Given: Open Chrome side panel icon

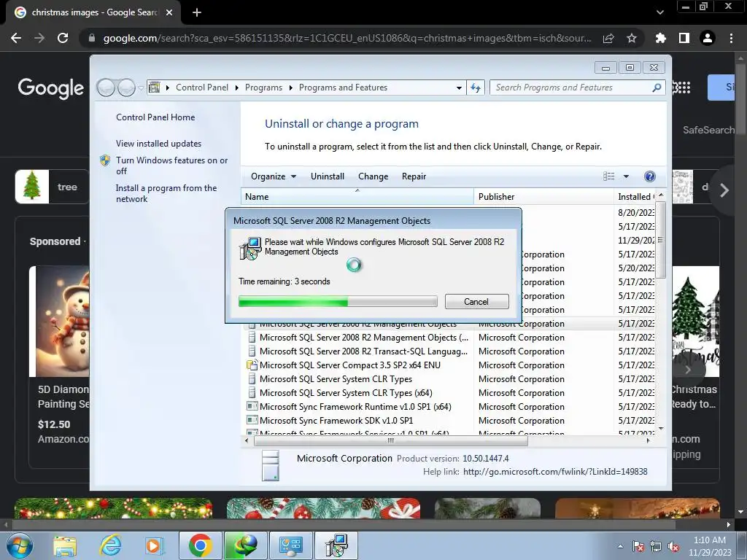Looking at the screenshot, I should click(684, 38).
